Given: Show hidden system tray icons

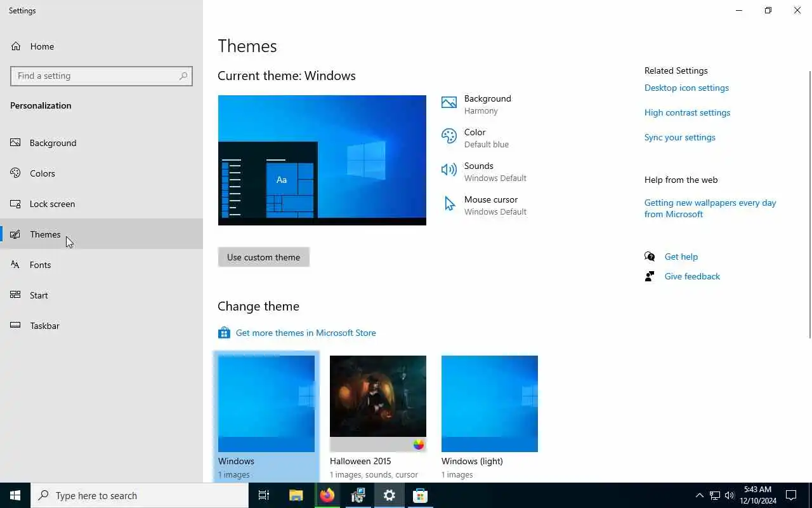Looking at the screenshot, I should (700, 495).
